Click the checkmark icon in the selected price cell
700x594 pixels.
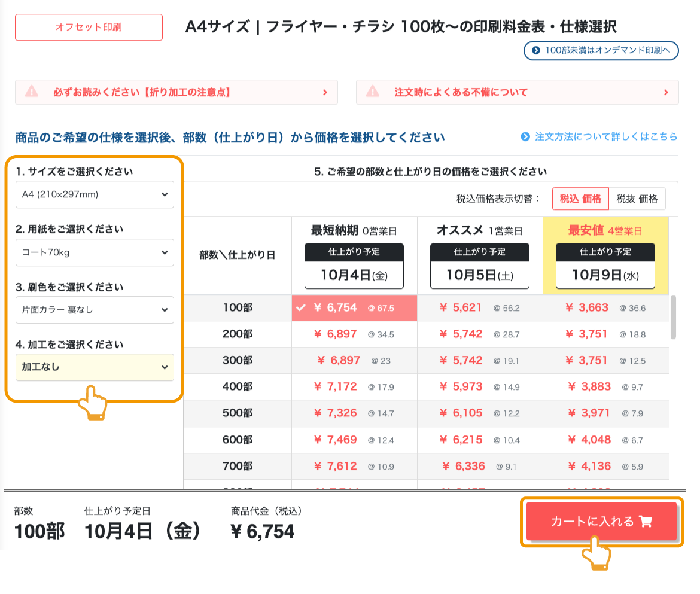[300, 307]
